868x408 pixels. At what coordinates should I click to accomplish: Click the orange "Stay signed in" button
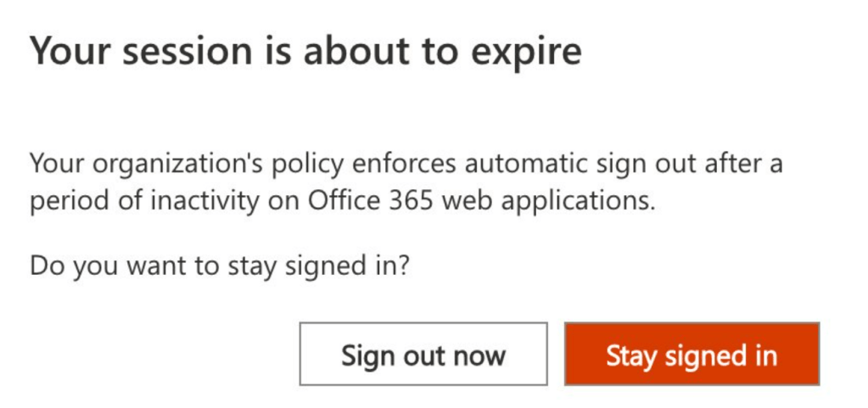(x=692, y=355)
